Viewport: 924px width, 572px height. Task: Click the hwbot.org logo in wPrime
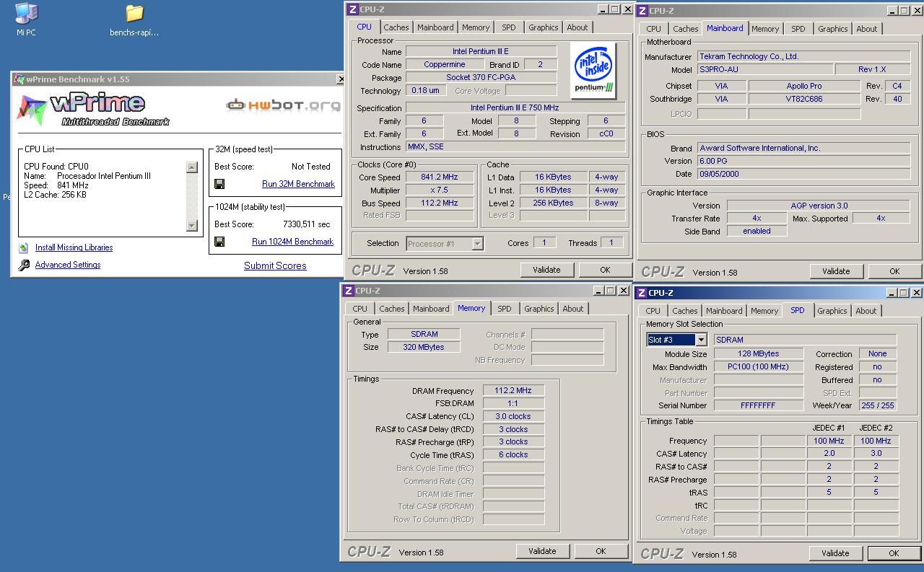pos(283,105)
